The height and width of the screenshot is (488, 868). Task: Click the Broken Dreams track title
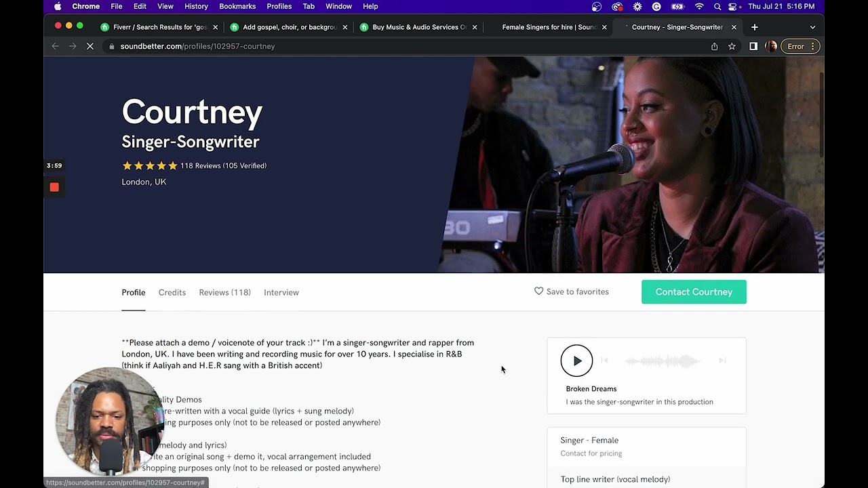point(591,388)
